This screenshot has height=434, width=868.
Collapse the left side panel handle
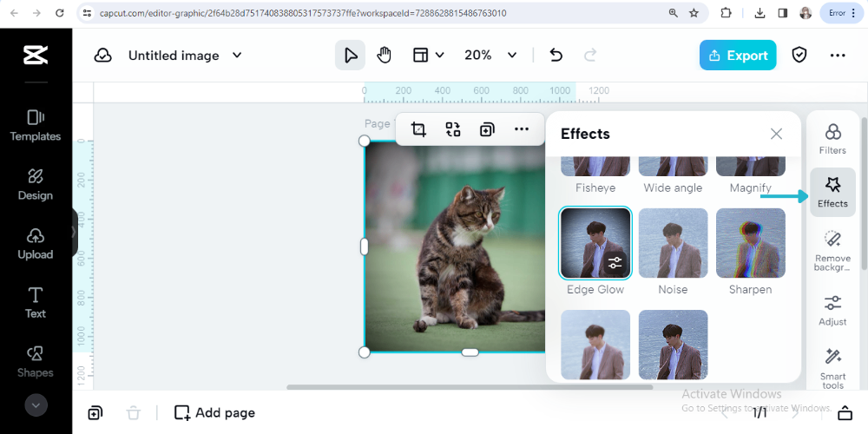tap(74, 233)
